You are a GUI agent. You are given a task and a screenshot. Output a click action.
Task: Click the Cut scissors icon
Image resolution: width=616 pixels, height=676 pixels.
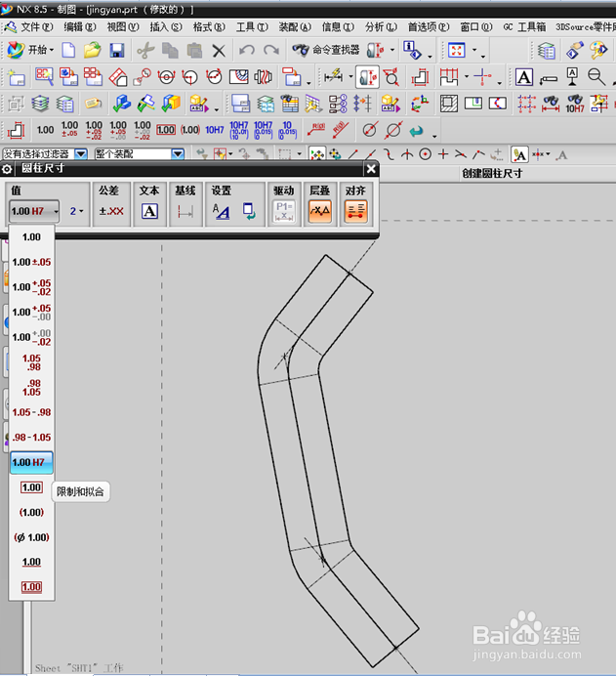(145, 51)
